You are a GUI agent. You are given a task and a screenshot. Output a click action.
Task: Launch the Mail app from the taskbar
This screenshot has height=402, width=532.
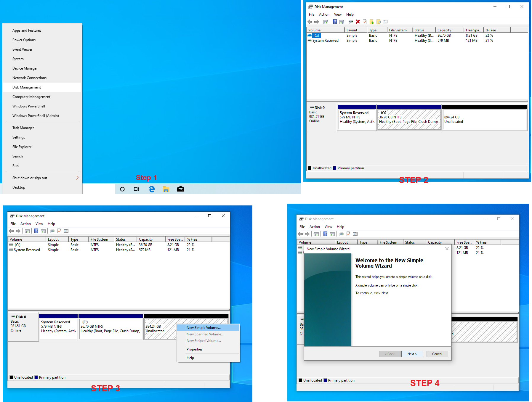click(x=181, y=189)
